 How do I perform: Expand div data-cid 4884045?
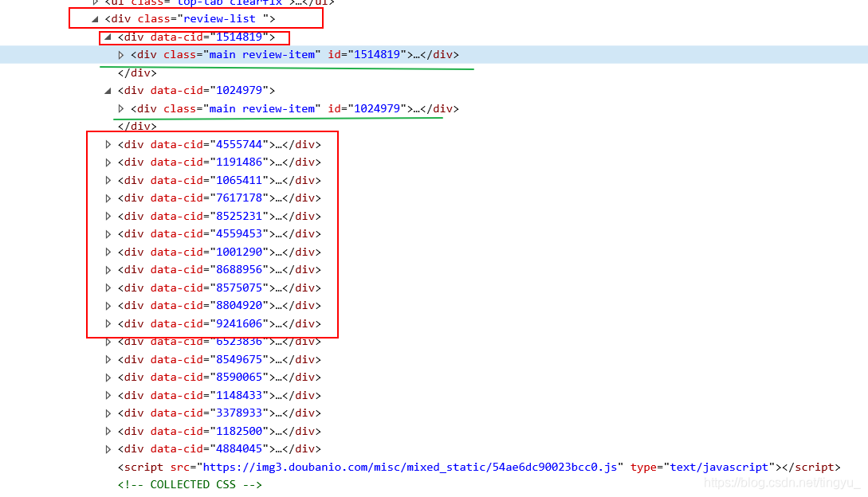(x=108, y=449)
